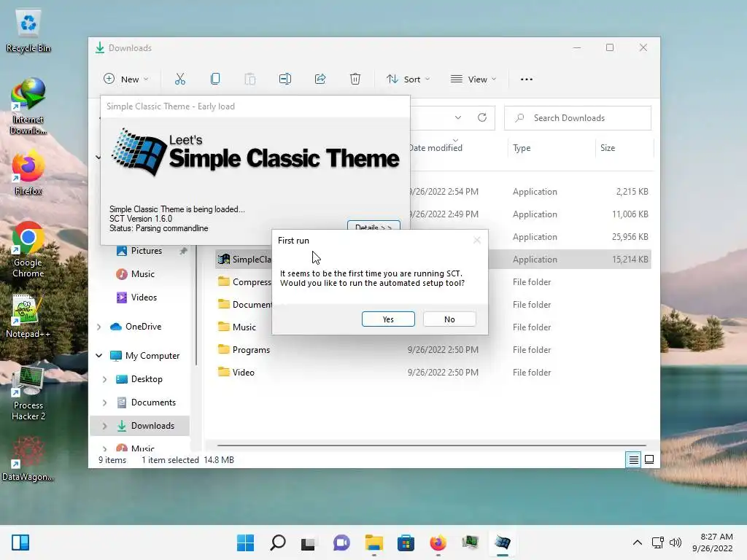Click the Copy icon in toolbar
The height and width of the screenshot is (560, 747).
tap(215, 79)
